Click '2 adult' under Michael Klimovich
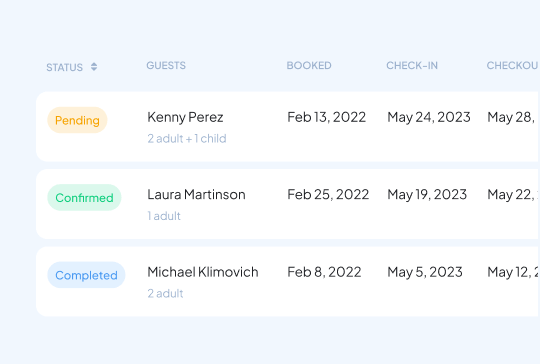The image size is (540, 364). pyautogui.click(x=165, y=293)
